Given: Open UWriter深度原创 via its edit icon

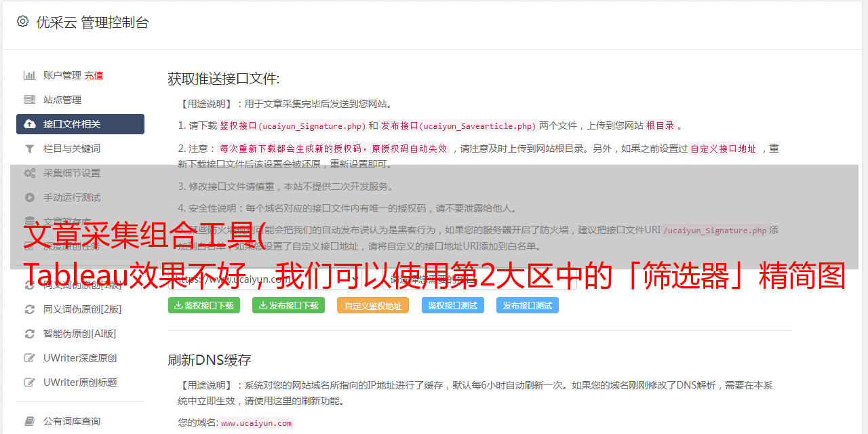Looking at the screenshot, I should click(30, 358).
